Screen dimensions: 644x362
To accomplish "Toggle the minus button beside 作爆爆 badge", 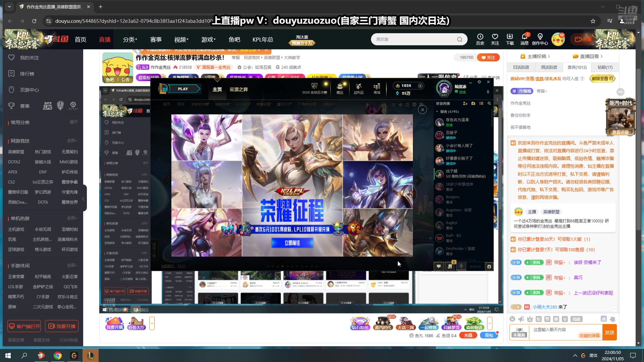I will coord(621,92).
